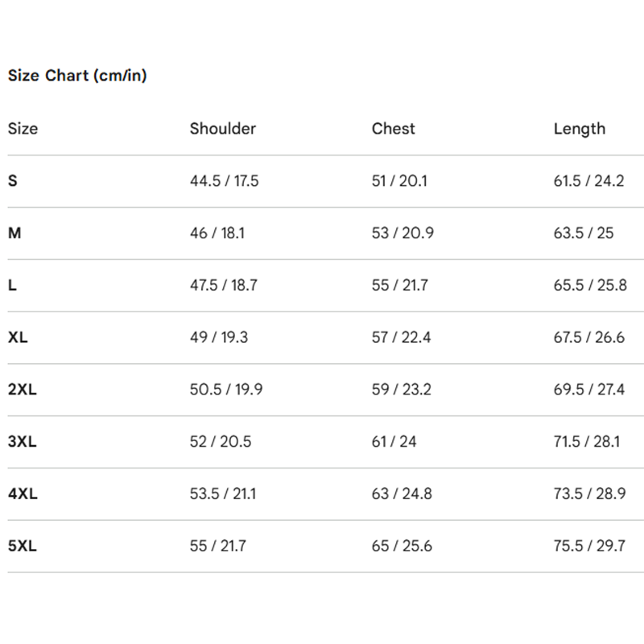
Task: Click chest value 53 / 20.9
Action: pyautogui.click(x=403, y=233)
